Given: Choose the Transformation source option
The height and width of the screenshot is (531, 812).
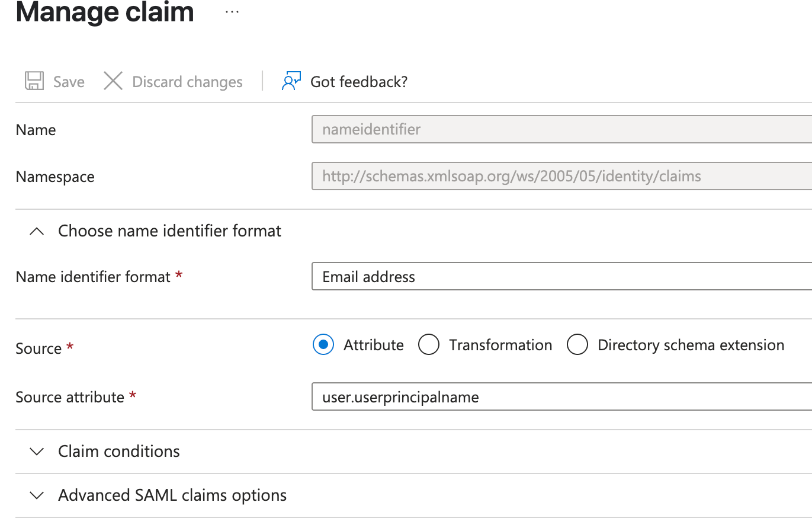Looking at the screenshot, I should [429, 345].
